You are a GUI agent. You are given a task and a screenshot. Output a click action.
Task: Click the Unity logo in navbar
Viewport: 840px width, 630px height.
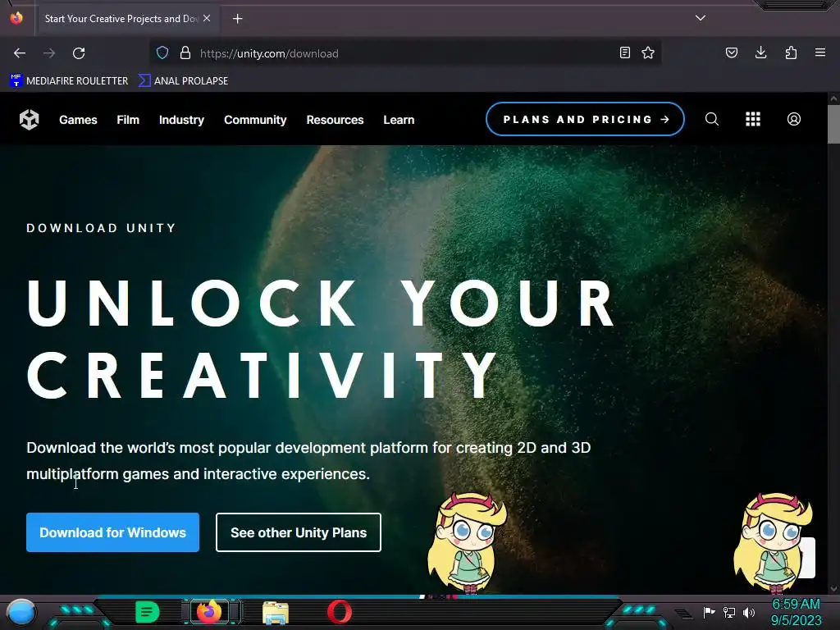30,120
